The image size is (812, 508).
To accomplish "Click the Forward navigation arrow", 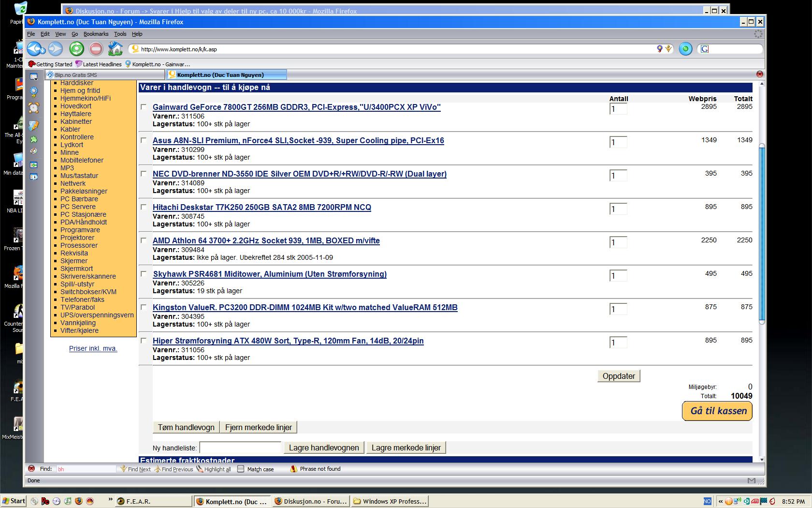I will click(55, 49).
